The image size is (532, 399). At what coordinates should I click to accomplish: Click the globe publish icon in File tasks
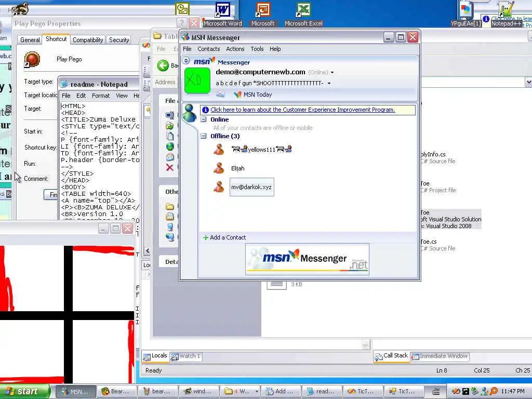[170, 147]
